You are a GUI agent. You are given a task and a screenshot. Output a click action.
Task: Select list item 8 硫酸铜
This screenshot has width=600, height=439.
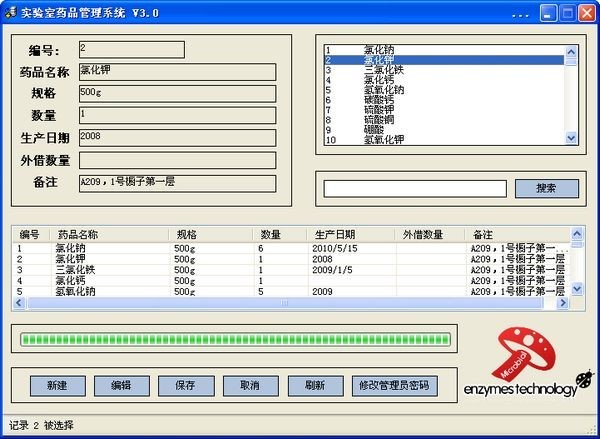[444, 120]
